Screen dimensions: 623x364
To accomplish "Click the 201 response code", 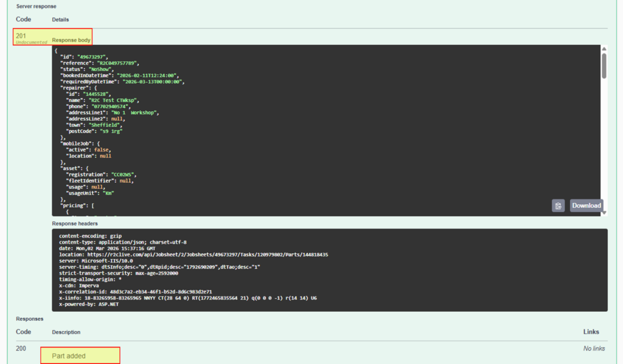I will click(21, 36).
